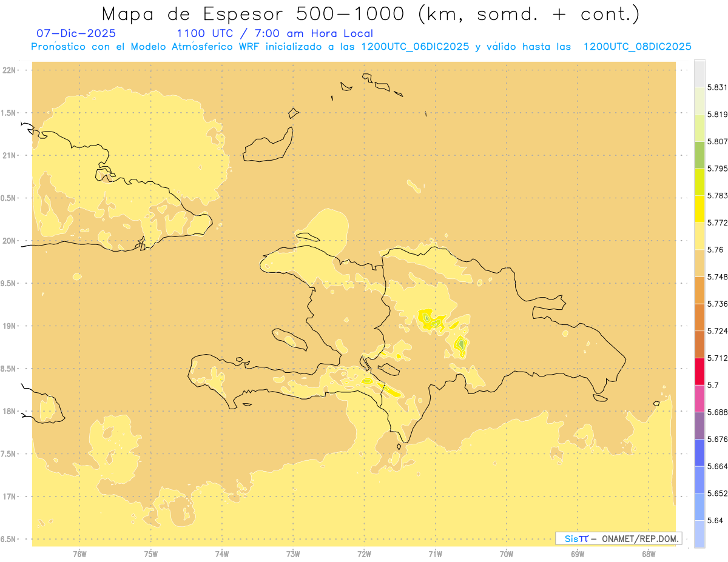Click the legend value "5.807"

[x=717, y=141]
